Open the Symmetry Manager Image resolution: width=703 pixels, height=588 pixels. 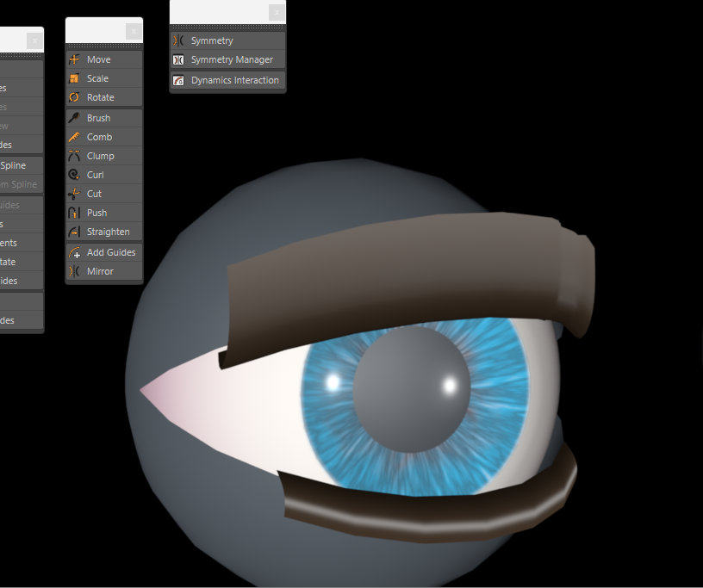231,59
